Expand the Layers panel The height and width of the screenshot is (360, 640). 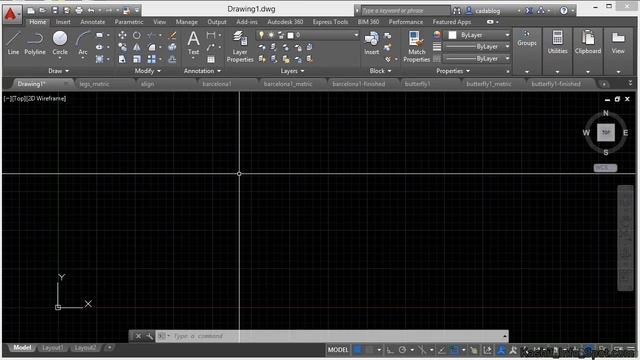click(292, 71)
